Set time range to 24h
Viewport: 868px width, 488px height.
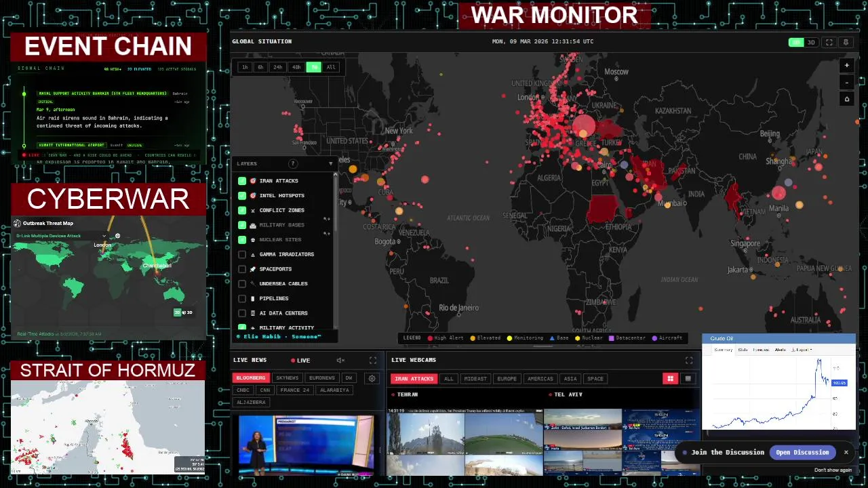click(x=277, y=67)
